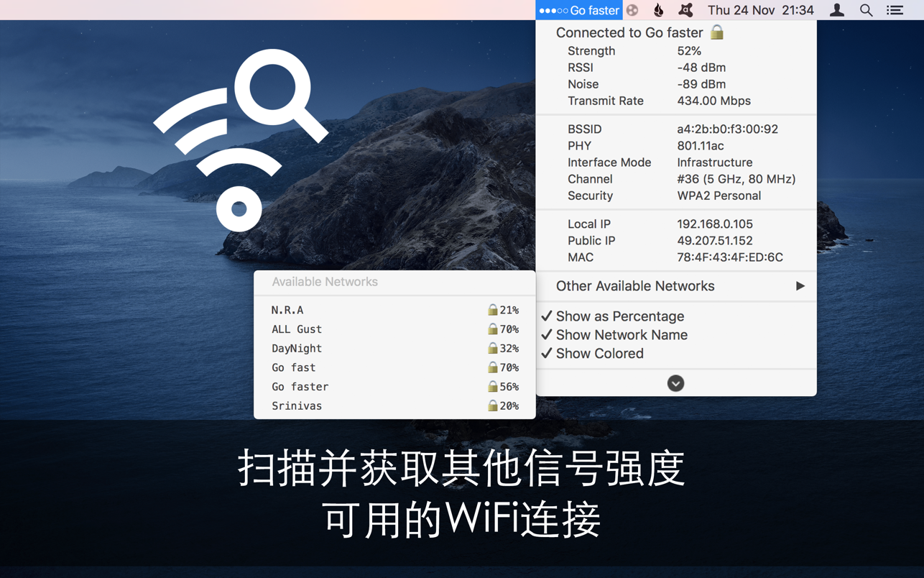Image resolution: width=924 pixels, height=578 pixels.
Task: Click BSSID value a4:2b:b0:f3:00:92
Action: tap(727, 129)
